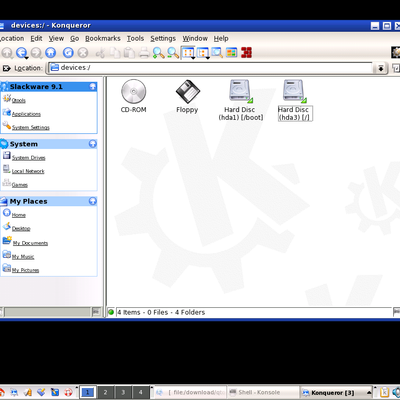Click the Copy toolbar icon

[115, 53]
